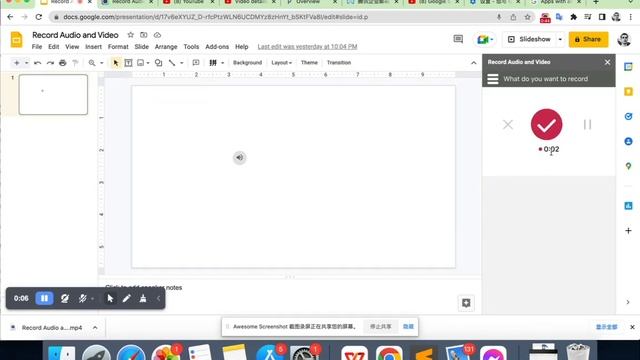Pause the add-on recording
The height and width of the screenshot is (360, 640).
[x=587, y=124]
